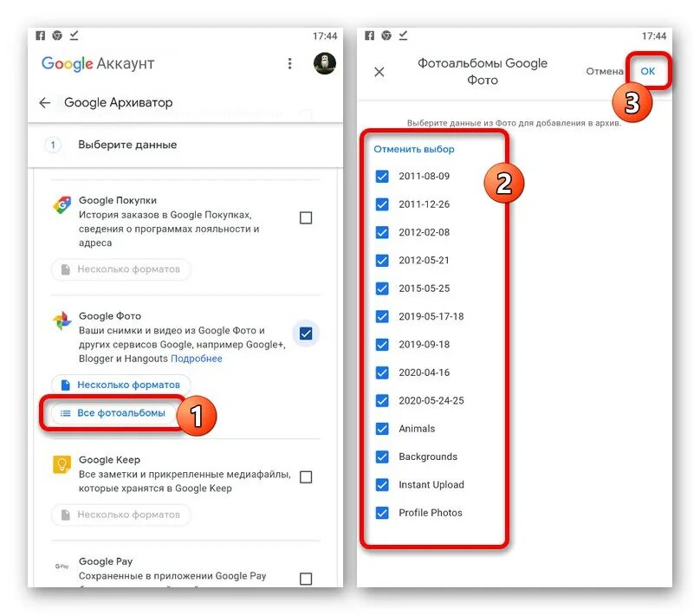This screenshot has height=615, width=700.
Task: Confirm album selection with OK
Action: tap(648, 71)
